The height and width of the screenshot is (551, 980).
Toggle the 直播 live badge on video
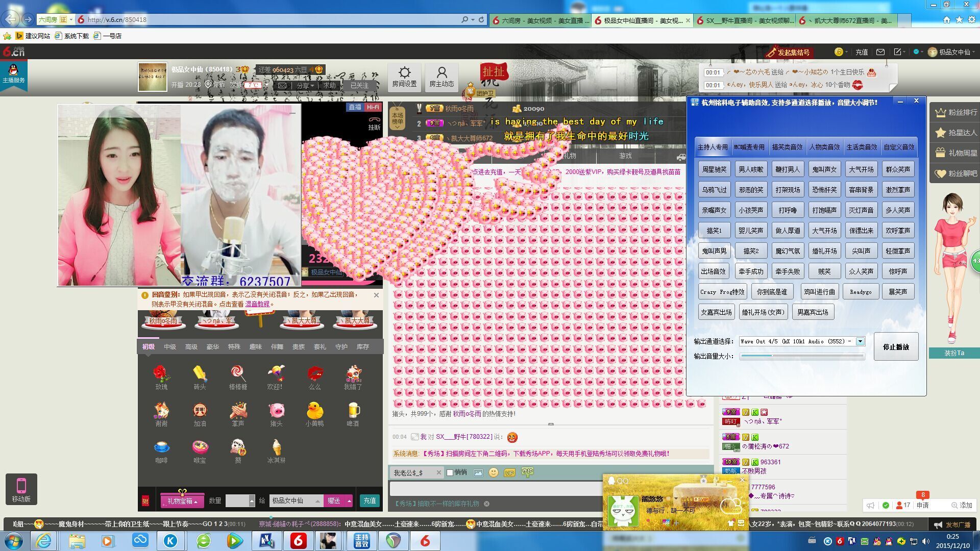tap(355, 107)
